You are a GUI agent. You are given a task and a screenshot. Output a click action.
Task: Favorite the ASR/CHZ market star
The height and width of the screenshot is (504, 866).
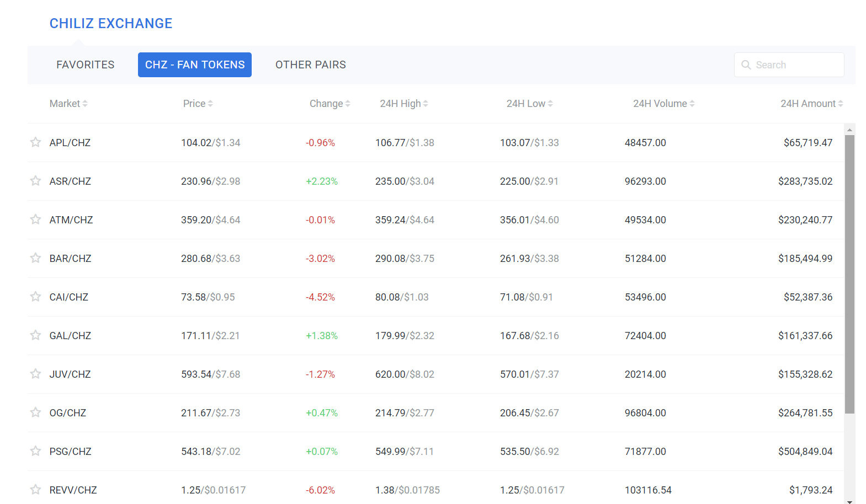[x=35, y=181]
